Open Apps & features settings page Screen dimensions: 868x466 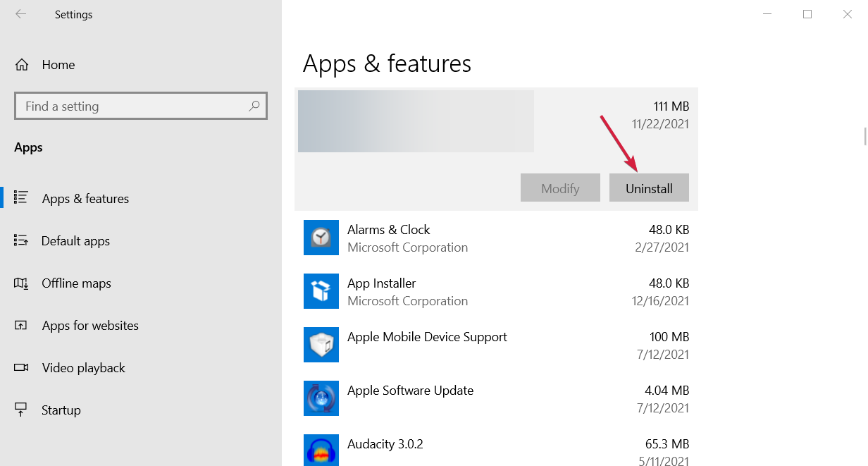[x=85, y=199]
